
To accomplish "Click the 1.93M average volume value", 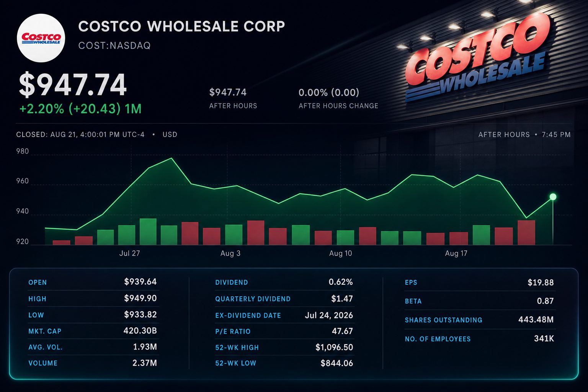I will pos(145,347).
